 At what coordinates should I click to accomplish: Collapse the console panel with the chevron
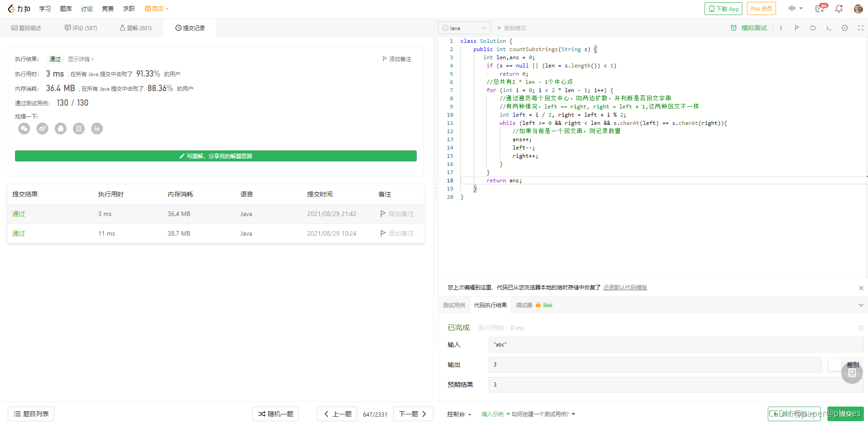click(861, 305)
